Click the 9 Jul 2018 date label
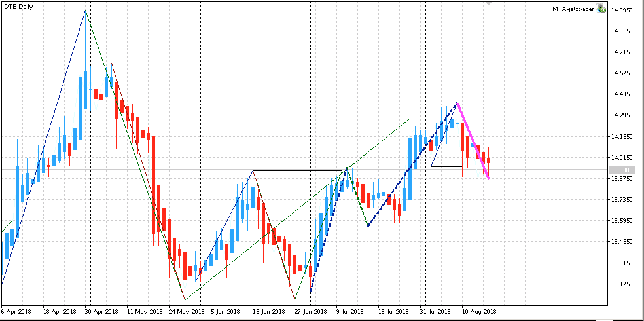Screen dimensions: 644x321 click(x=350, y=312)
